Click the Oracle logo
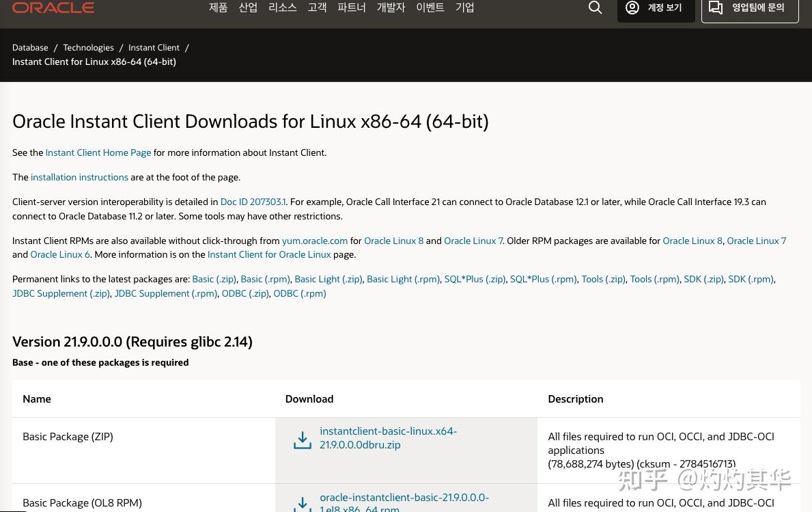Image resolution: width=812 pixels, height=512 pixels. (x=53, y=7)
